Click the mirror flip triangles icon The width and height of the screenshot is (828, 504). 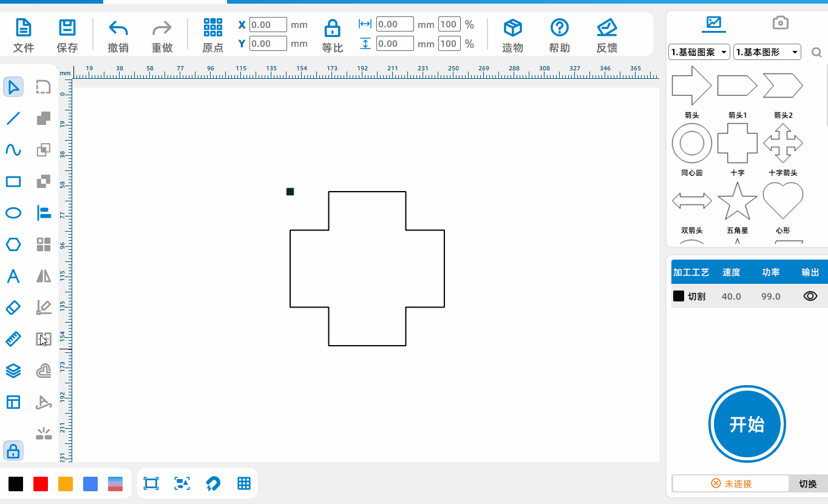tap(43, 276)
